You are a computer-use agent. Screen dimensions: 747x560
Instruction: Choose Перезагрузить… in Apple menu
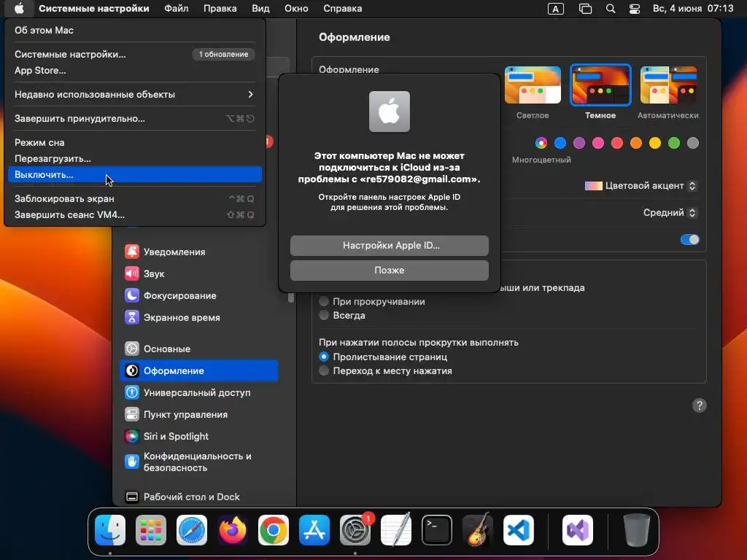pyautogui.click(x=134, y=158)
